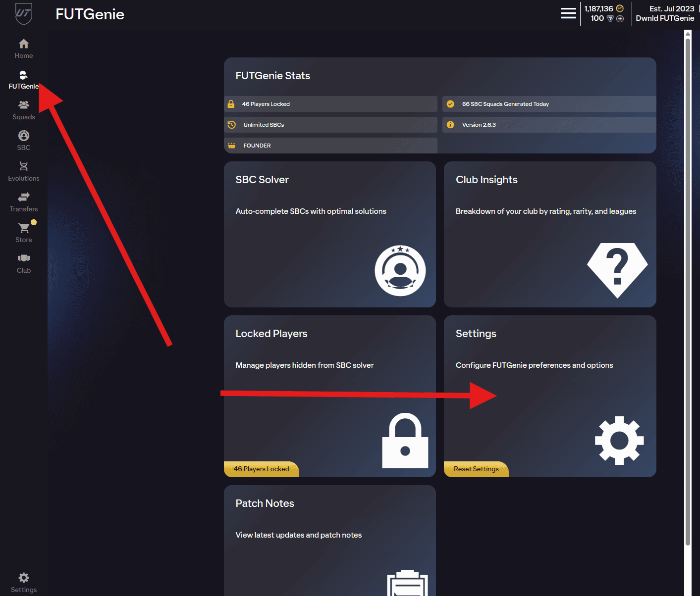Click the FOUNDER stat row

pos(330,146)
